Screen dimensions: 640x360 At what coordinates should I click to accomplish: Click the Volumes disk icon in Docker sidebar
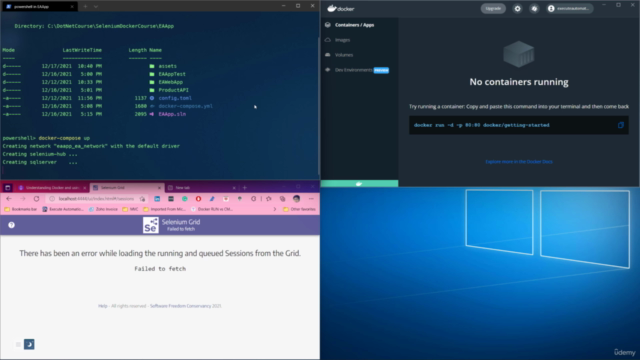(328, 55)
